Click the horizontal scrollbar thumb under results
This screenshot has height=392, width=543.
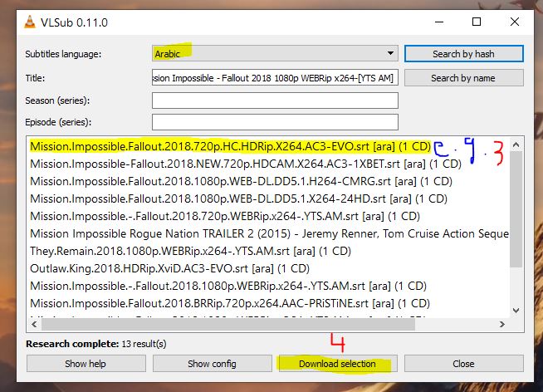[228, 325]
